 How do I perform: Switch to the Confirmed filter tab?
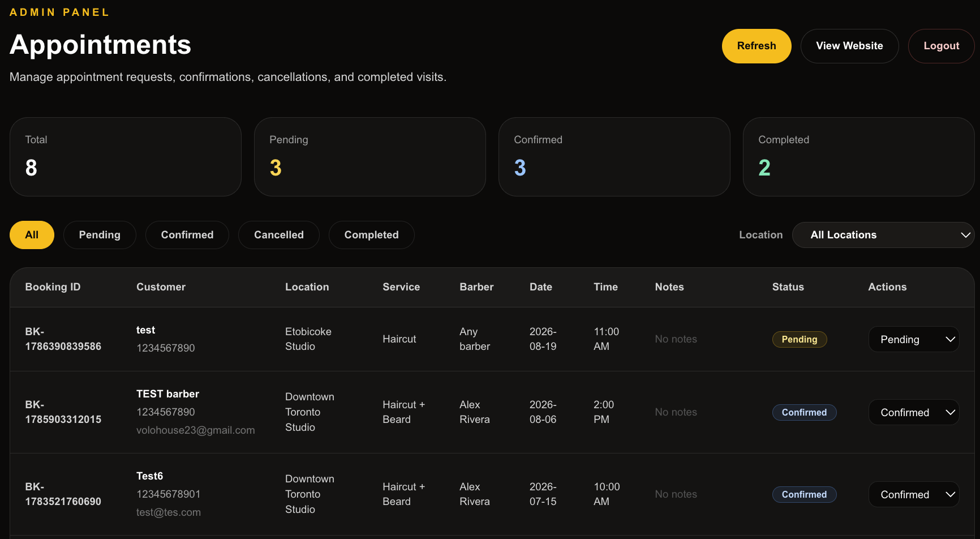(187, 235)
